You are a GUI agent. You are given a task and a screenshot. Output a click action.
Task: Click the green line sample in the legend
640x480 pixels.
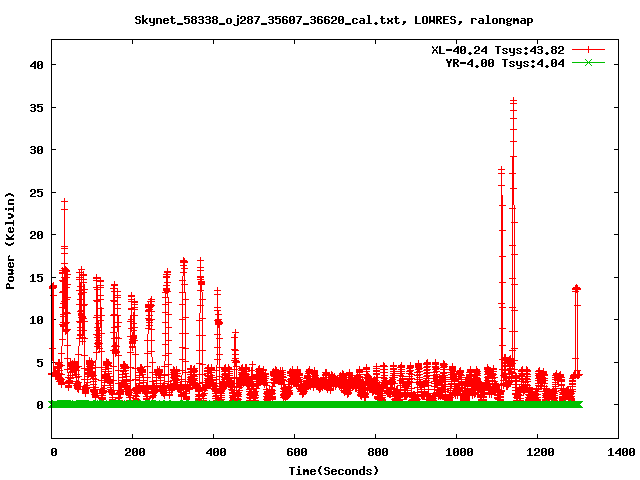pos(588,62)
